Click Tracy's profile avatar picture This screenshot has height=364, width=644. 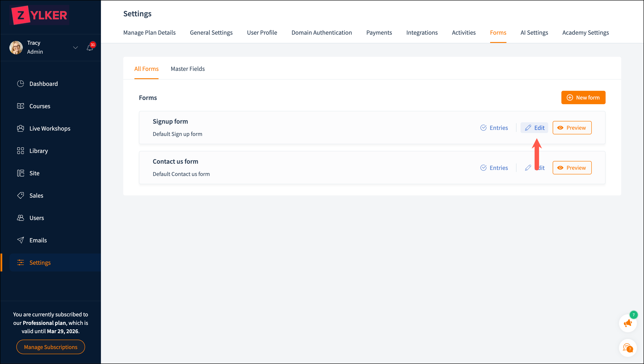click(x=16, y=48)
